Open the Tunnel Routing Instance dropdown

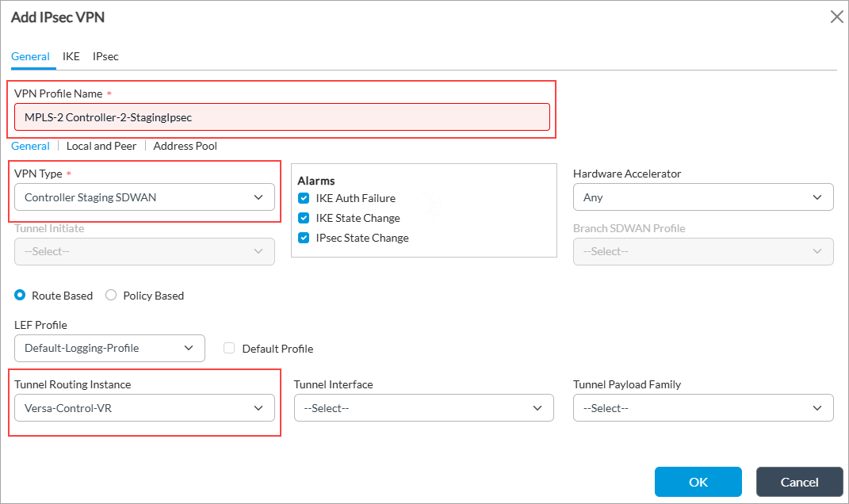click(144, 408)
